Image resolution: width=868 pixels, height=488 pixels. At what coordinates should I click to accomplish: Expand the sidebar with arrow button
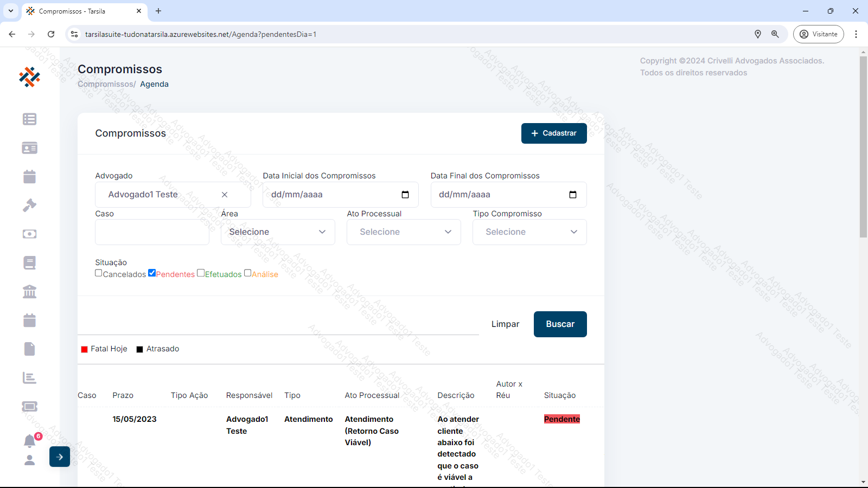tap(60, 457)
